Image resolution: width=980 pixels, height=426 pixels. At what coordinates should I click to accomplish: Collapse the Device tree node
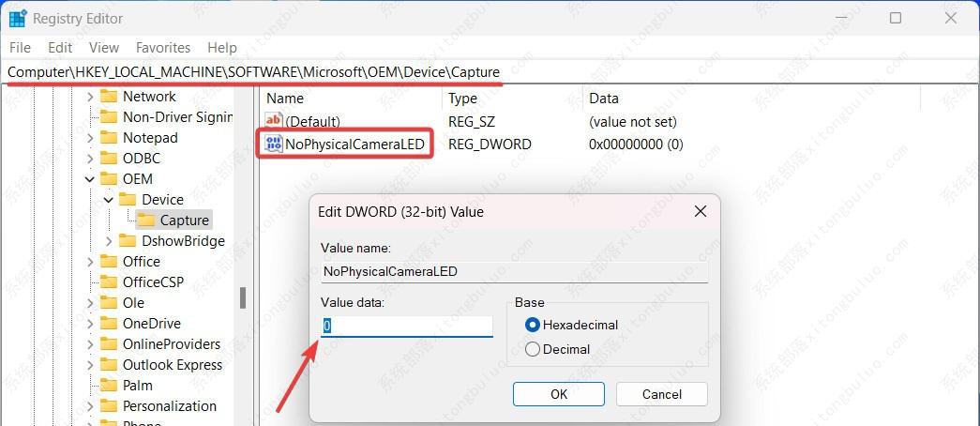[x=109, y=199]
